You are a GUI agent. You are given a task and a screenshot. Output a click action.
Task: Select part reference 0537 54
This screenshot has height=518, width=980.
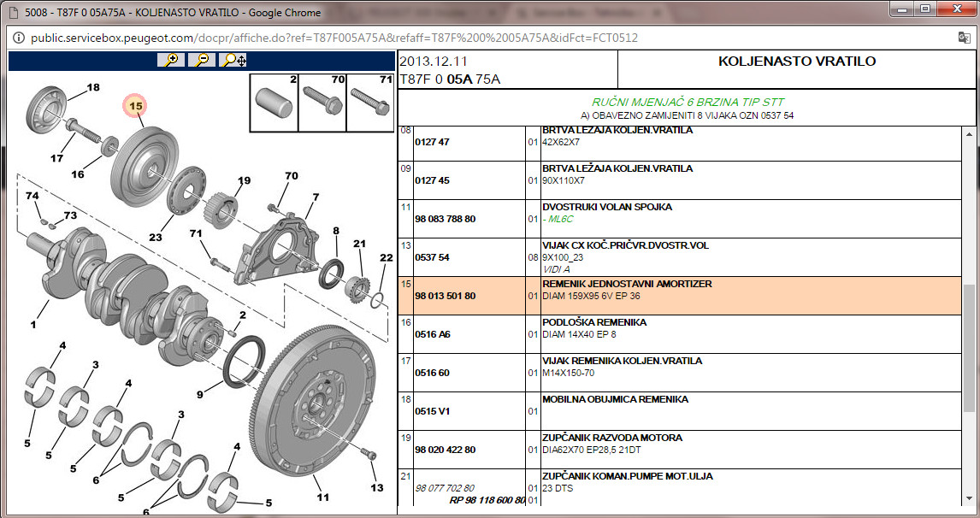[432, 257]
